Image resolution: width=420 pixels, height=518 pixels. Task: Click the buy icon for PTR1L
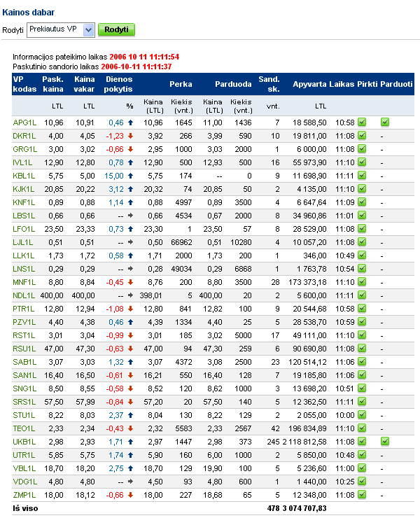tap(362, 308)
